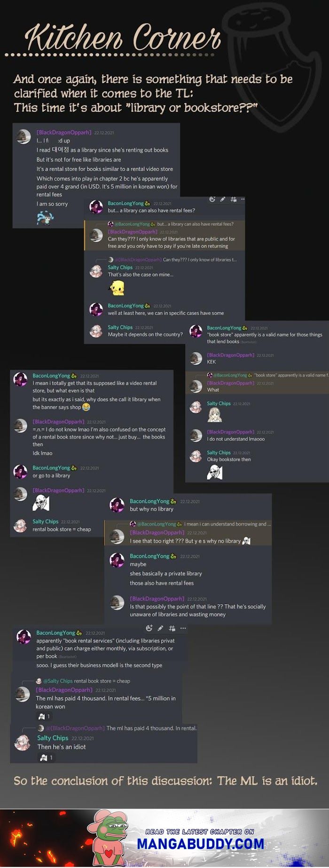Open the Salty Chips avatar beside 'Then he's an idiot'
Screen dimensions: 329x868
coord(22,742)
